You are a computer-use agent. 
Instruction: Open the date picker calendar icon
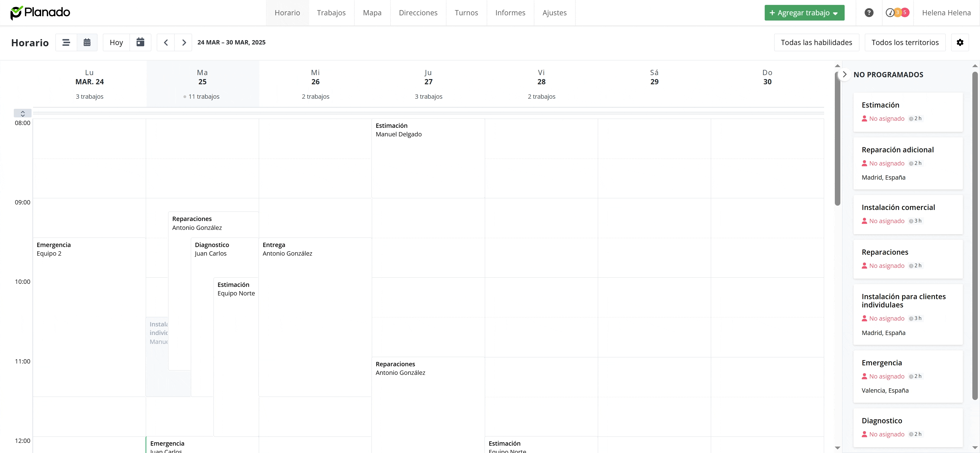[140, 42]
